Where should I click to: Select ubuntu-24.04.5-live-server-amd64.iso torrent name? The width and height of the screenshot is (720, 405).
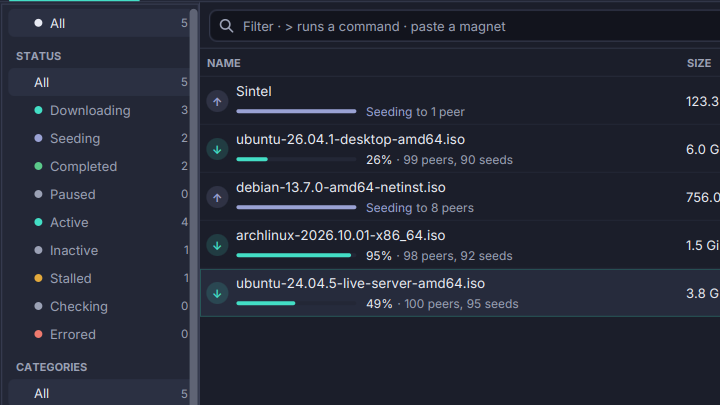[x=360, y=283]
